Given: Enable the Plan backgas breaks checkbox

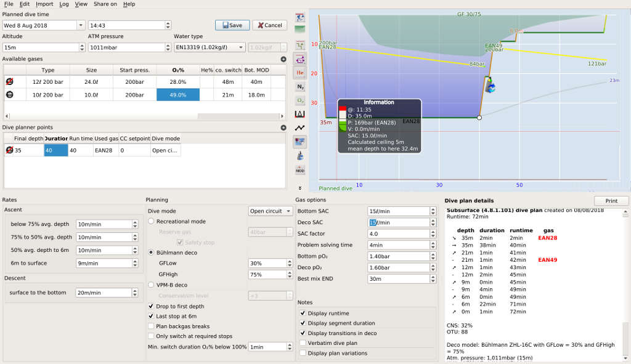Looking at the screenshot, I should point(151,326).
